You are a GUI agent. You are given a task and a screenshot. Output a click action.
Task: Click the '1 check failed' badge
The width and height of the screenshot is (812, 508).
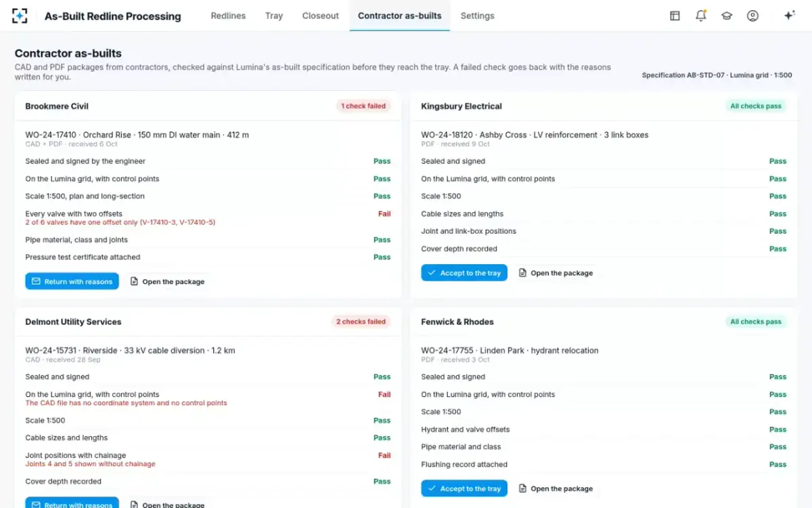[x=363, y=106]
